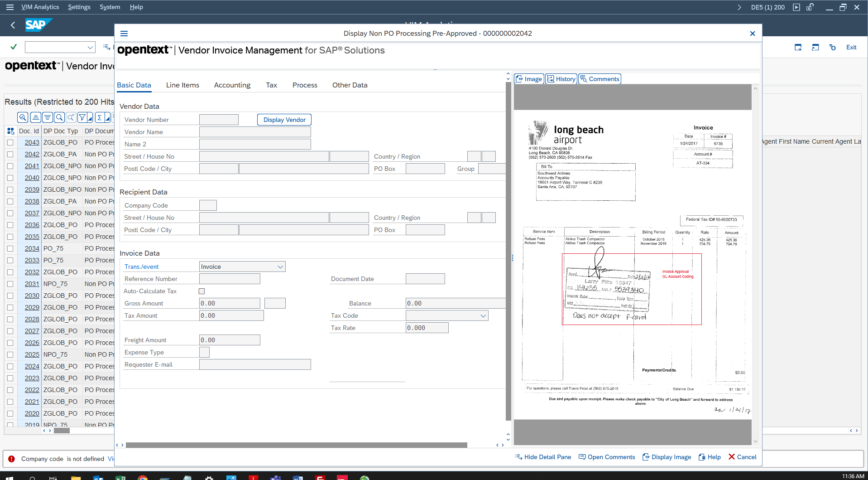Click Cancel in the dialog footer
This screenshot has width=868, height=480.
pos(743,457)
